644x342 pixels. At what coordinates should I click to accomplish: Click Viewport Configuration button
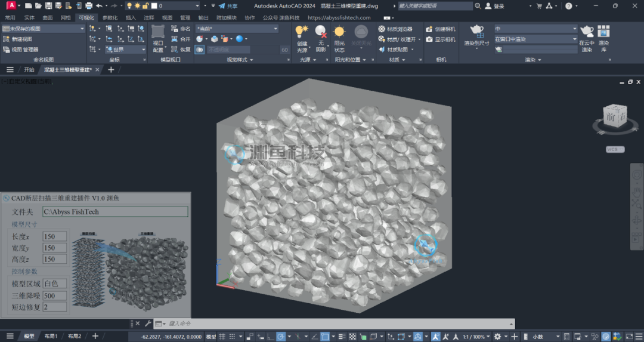click(x=158, y=39)
